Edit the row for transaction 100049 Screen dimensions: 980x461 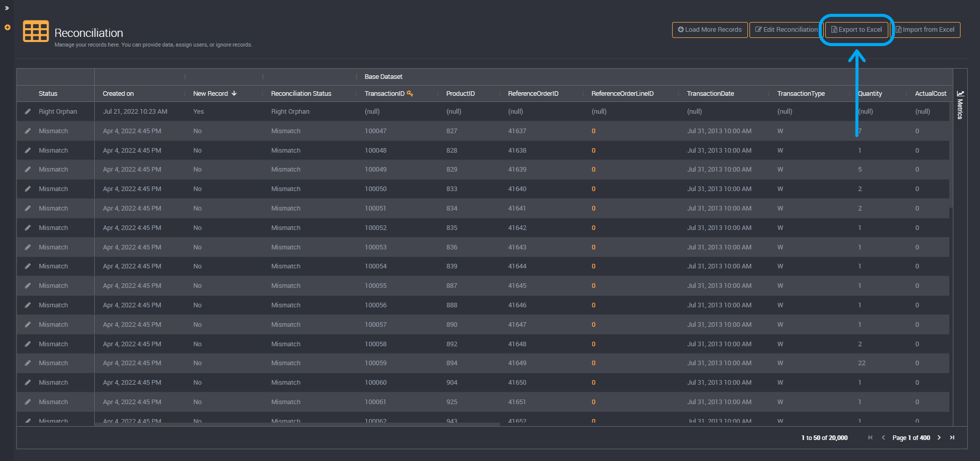[28, 170]
